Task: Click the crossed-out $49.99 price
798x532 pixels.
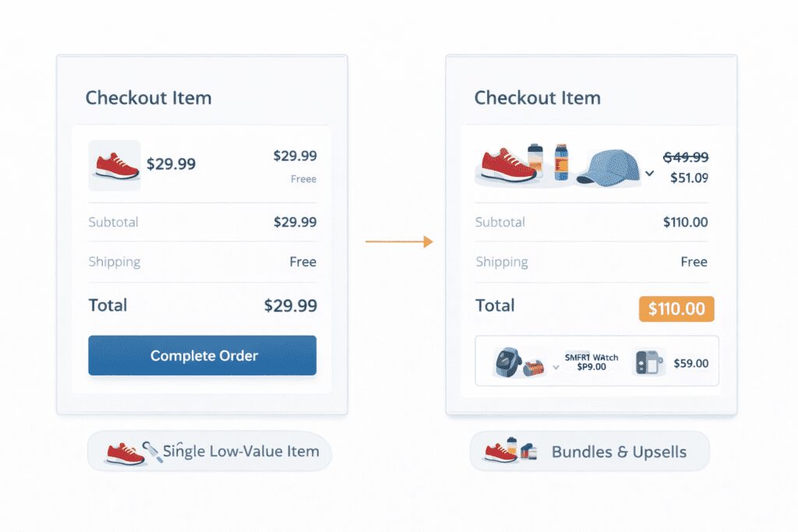Action: [x=685, y=157]
